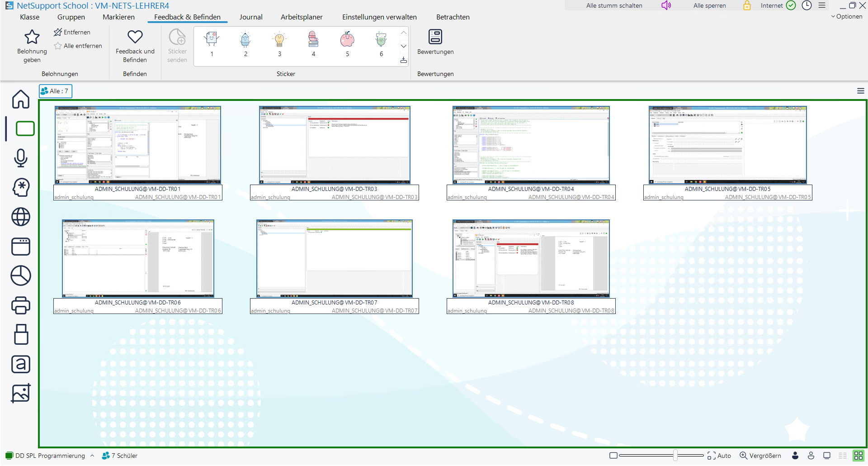Open the survey pie chart tool
Screen dimensions: 868x466
click(x=20, y=276)
